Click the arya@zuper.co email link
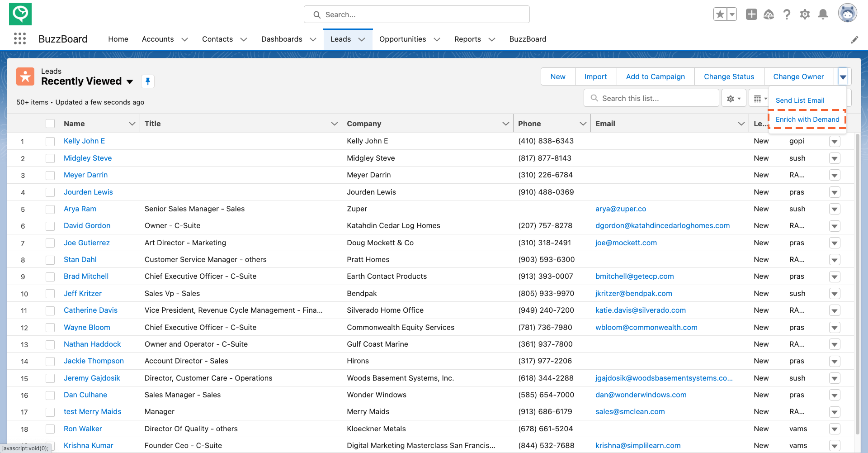This screenshot has height=453, width=868. point(620,209)
